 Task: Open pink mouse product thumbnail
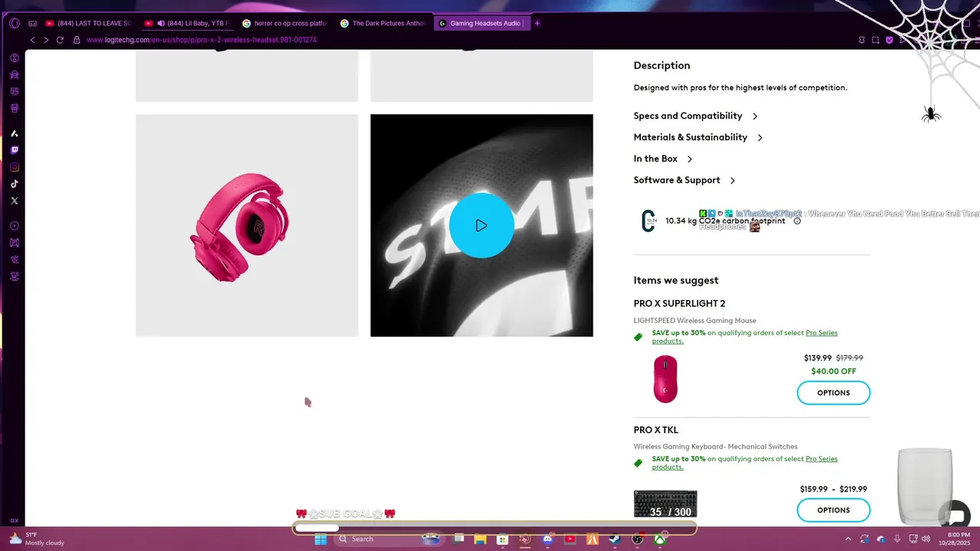pyautogui.click(x=665, y=378)
